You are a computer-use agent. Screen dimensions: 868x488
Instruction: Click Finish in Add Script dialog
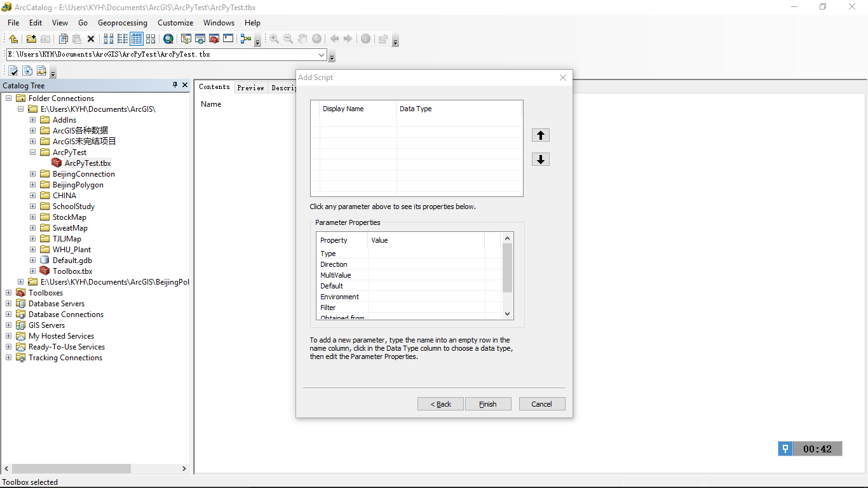(488, 404)
